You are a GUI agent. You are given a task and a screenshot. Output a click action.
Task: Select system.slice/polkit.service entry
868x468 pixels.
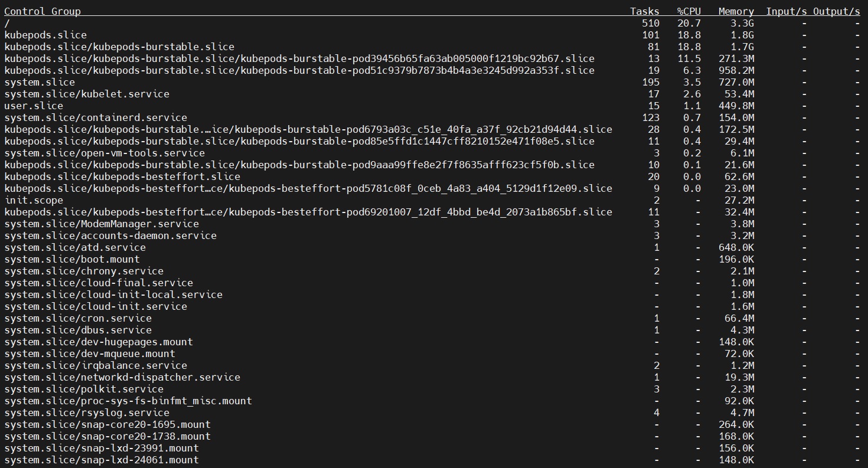84,389
